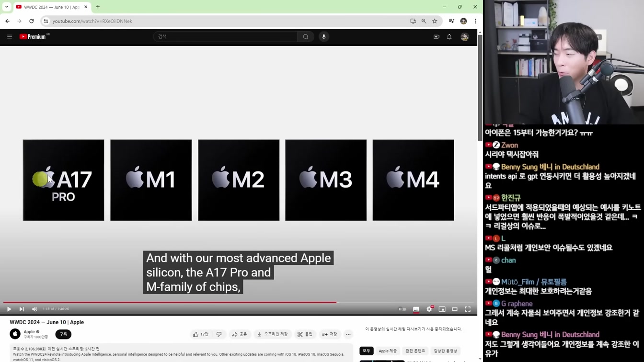Play the WWDC video
The image size is (644, 362).
[9, 309]
